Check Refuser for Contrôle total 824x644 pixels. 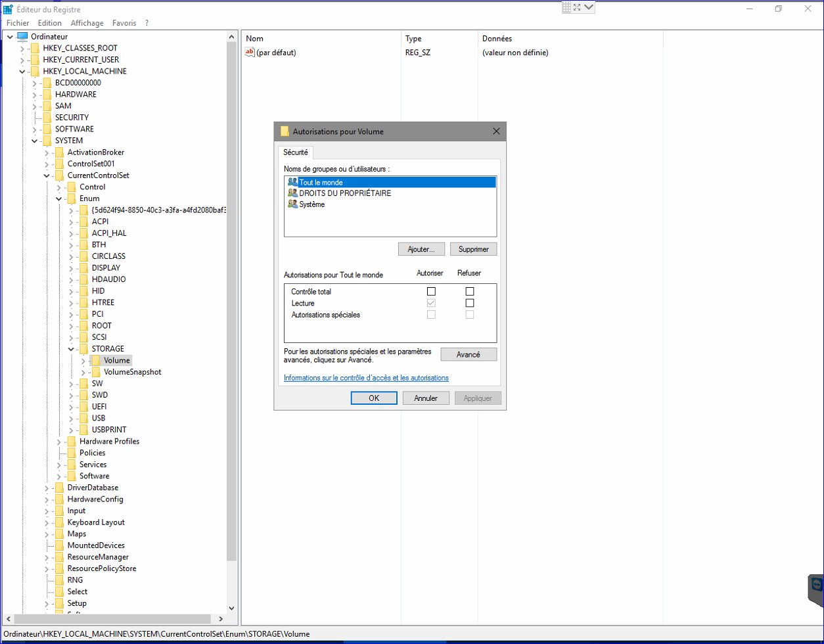pyautogui.click(x=469, y=291)
